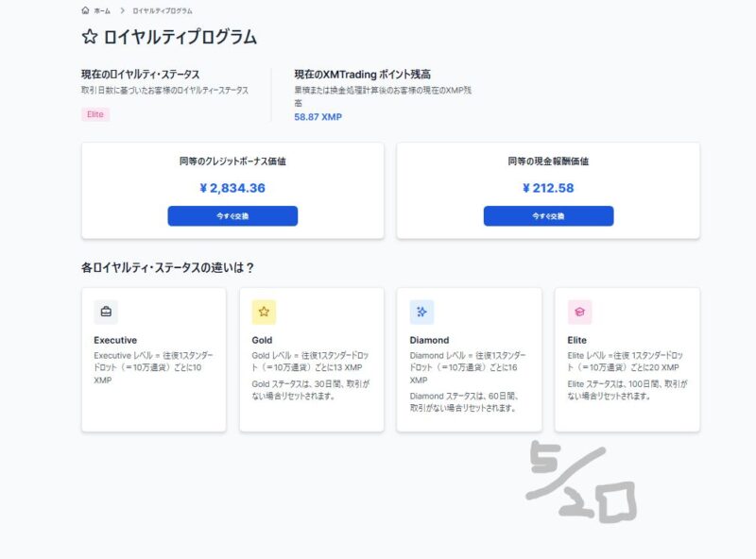756x559 pixels.
Task: Click the Elite graduation cap icon
Action: [579, 312]
